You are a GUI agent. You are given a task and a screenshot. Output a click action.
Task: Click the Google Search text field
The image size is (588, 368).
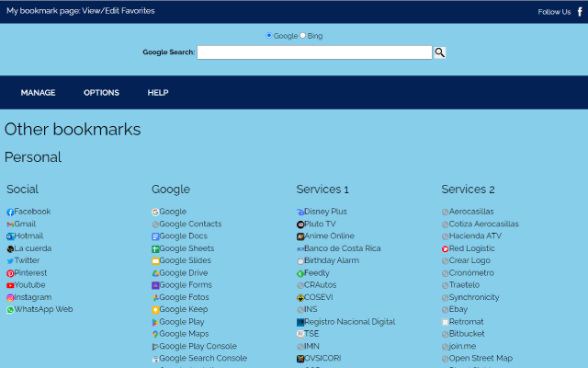[x=314, y=52]
